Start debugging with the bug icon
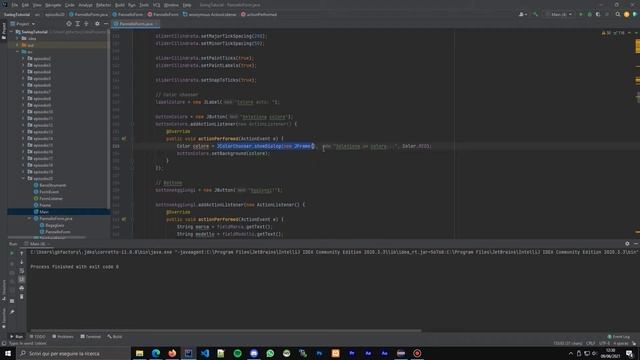Image resolution: width=640 pixels, height=360 pixels. pyautogui.click(x=589, y=14)
